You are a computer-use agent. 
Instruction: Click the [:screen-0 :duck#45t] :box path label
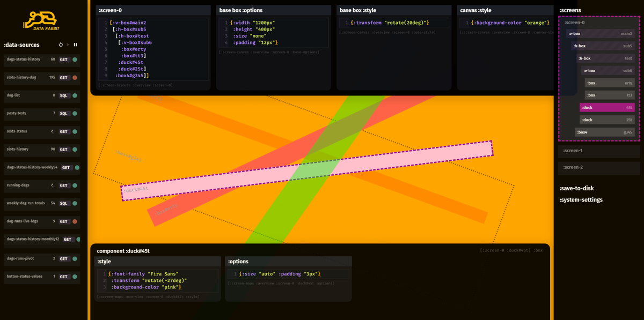tap(511, 250)
